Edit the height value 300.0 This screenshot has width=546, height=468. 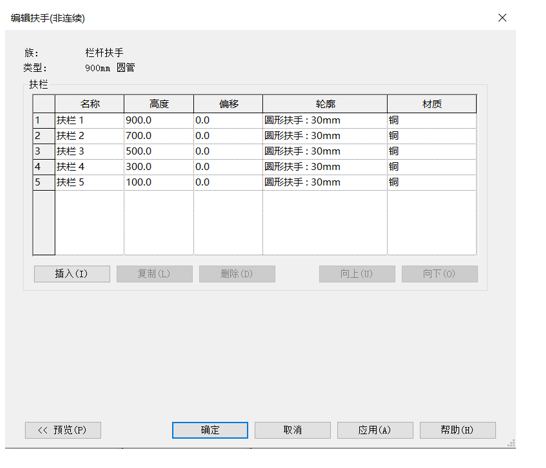[x=159, y=167]
